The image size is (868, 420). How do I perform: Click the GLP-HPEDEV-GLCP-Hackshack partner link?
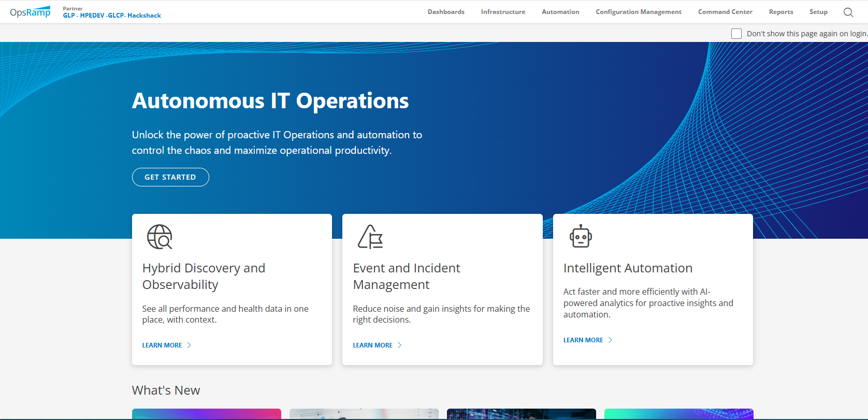point(112,16)
